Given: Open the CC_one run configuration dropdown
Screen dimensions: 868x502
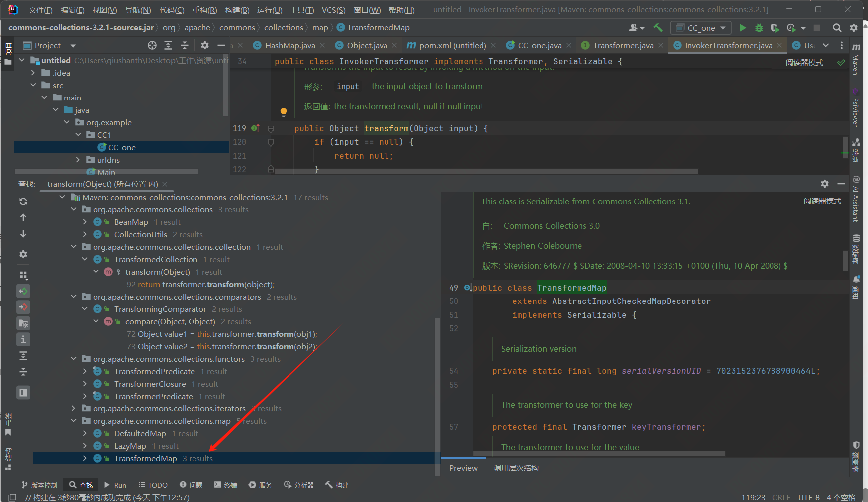Looking at the screenshot, I should click(x=701, y=28).
